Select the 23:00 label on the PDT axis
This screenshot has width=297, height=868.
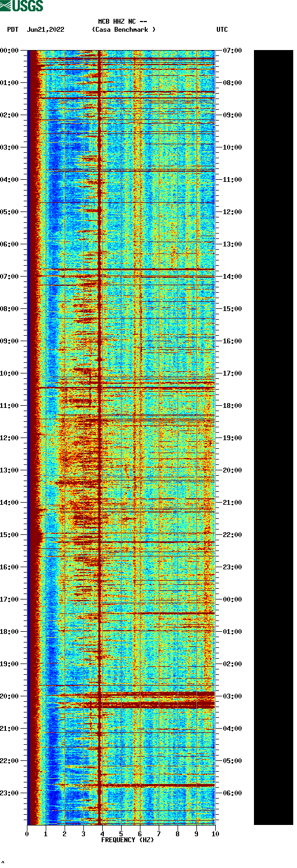pos(9,793)
